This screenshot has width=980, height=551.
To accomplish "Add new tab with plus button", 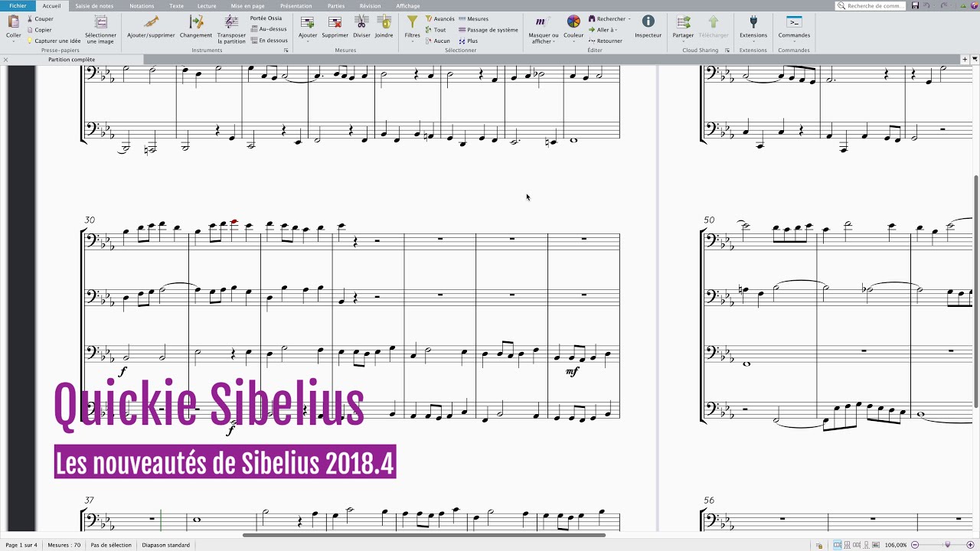I will [x=965, y=59].
